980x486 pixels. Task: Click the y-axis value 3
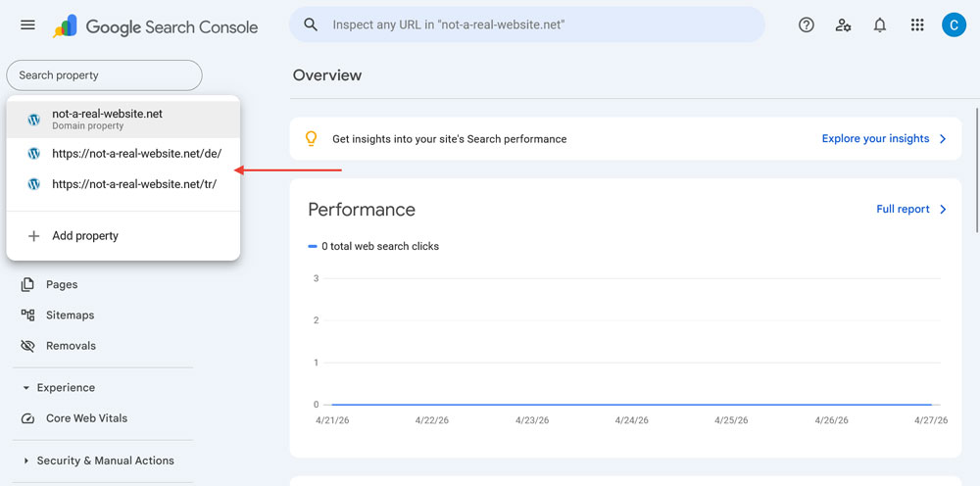[317, 278]
